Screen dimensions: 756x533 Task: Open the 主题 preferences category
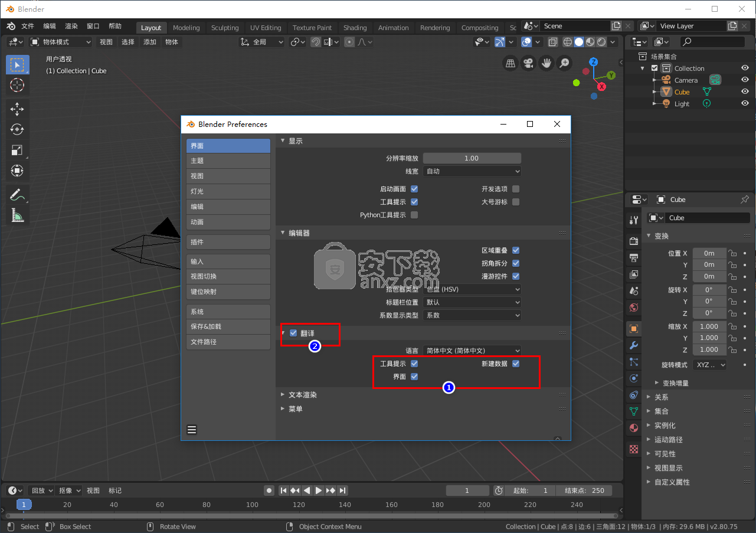228,161
